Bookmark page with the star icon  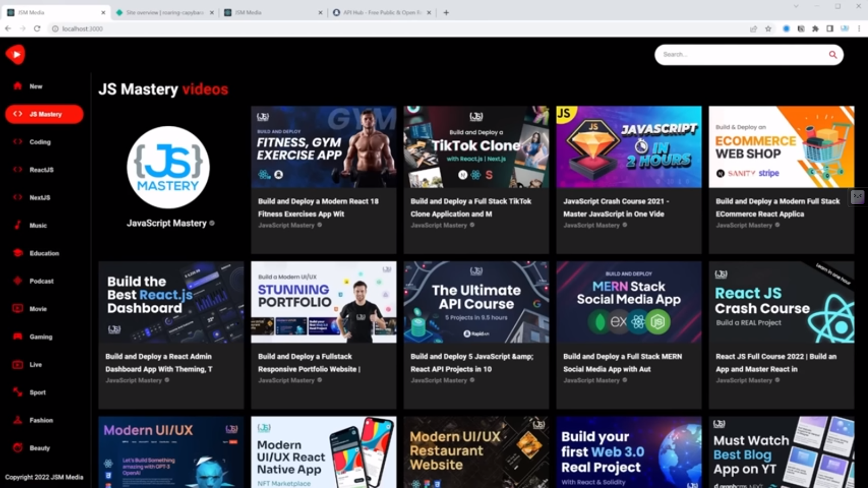tap(768, 29)
